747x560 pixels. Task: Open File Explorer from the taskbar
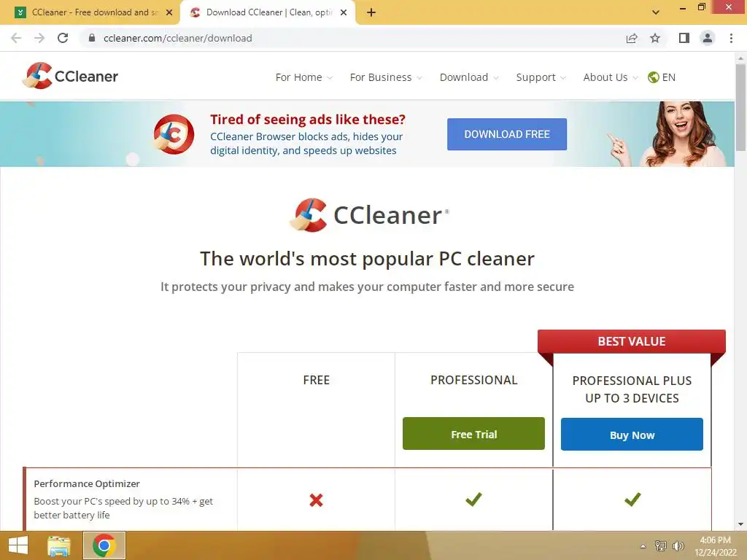click(58, 545)
